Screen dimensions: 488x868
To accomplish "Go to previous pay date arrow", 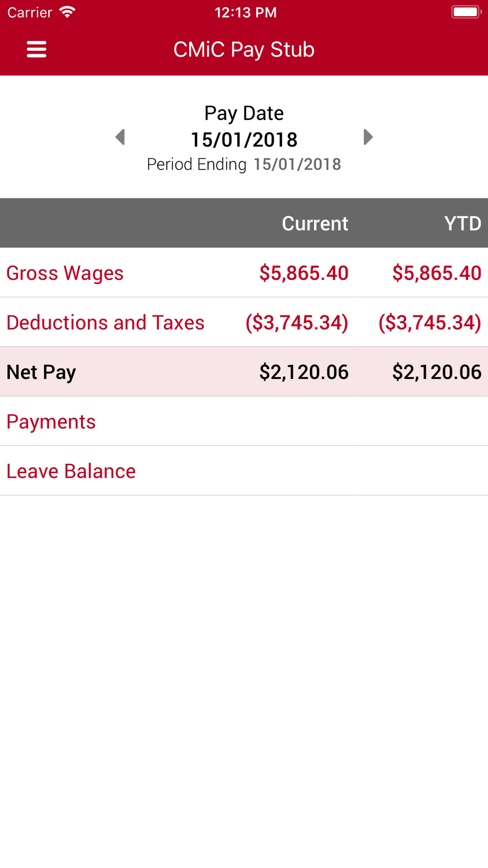I will click(120, 137).
